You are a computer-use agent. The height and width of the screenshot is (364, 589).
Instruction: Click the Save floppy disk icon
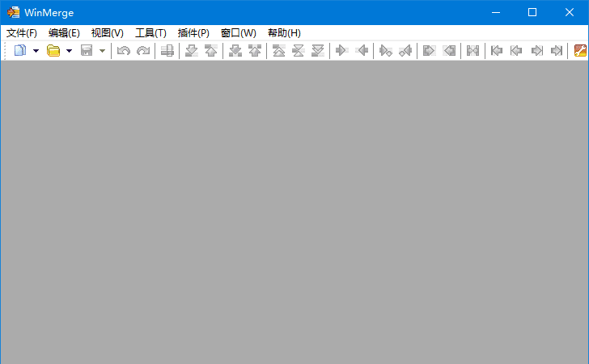click(87, 50)
